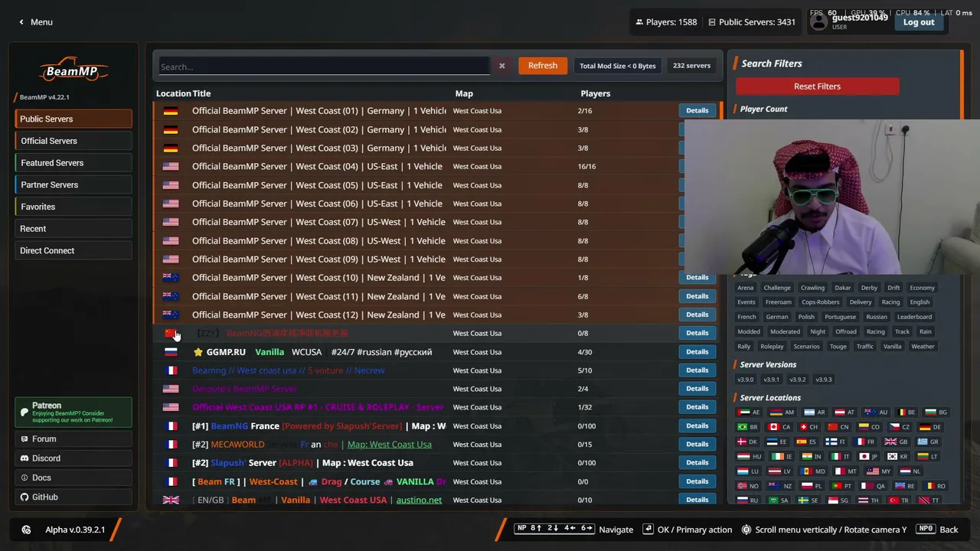Viewport: 980px width, 551px height.
Task: Toggle the Arena tag filter
Action: (x=746, y=288)
